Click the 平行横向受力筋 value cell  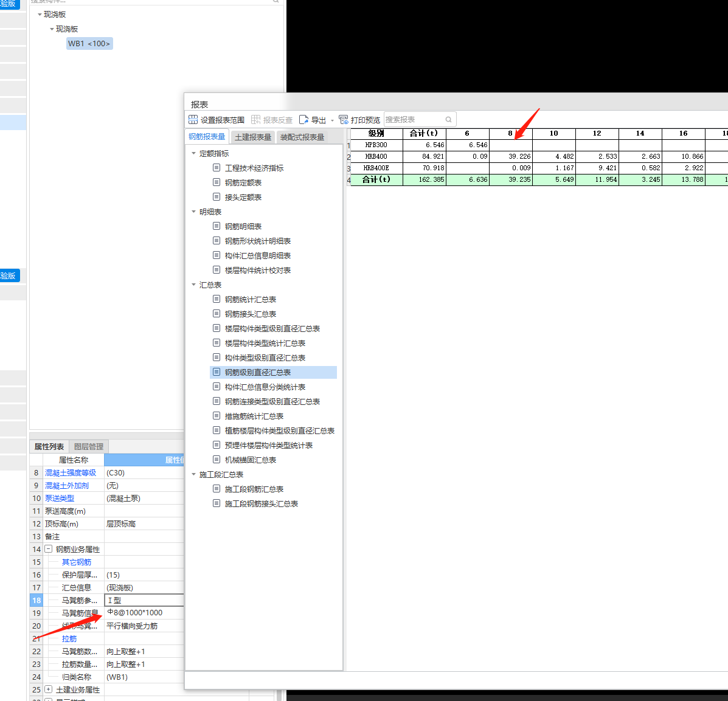pyautogui.click(x=144, y=626)
